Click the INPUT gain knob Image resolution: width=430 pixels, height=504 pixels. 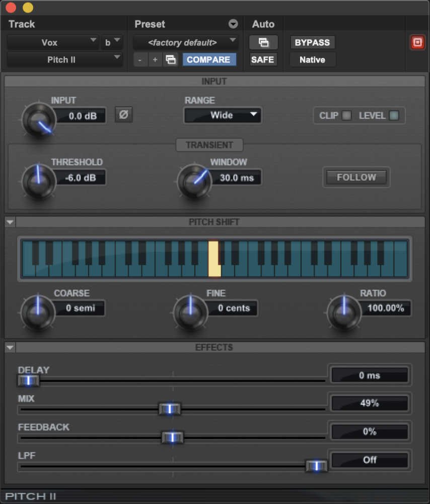tap(37, 119)
